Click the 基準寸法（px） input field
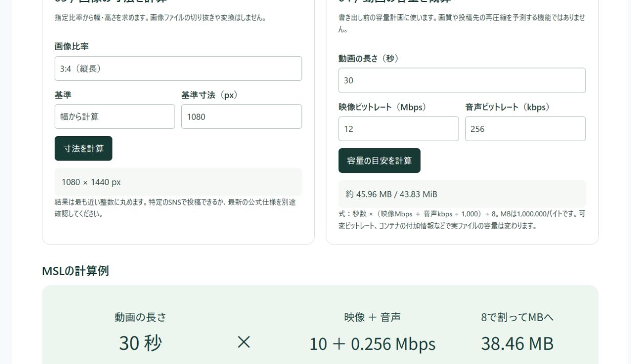The width and height of the screenshot is (631, 364). pyautogui.click(x=242, y=117)
